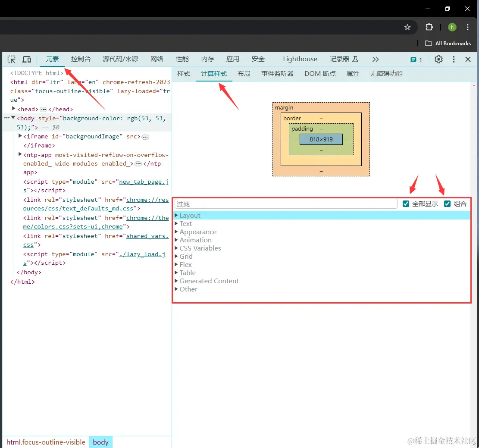Open Chrome's three-dot menu
The width and height of the screenshot is (479, 448).
tap(468, 27)
